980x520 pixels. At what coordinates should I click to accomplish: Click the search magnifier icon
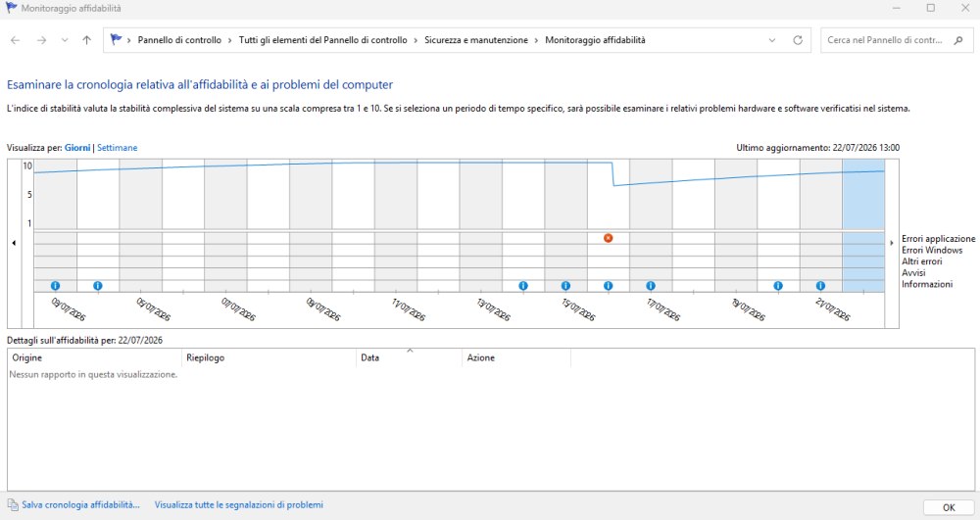click(x=958, y=40)
